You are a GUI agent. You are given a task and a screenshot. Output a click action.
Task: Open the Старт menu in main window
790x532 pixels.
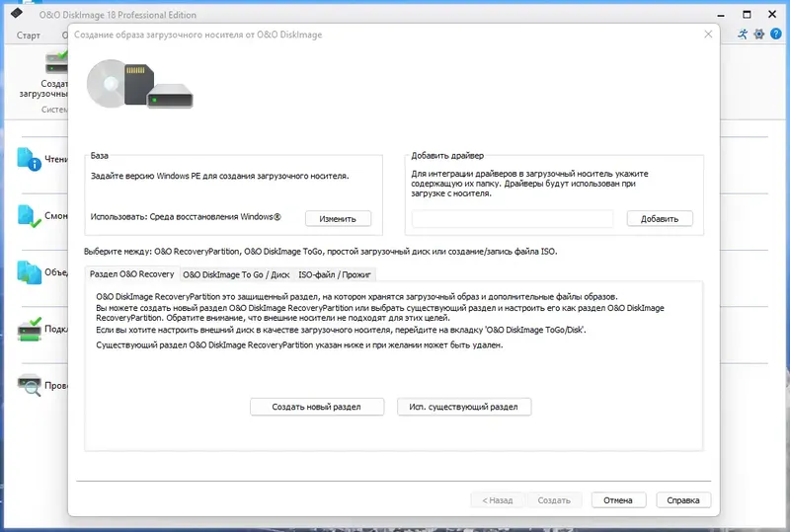29,36
